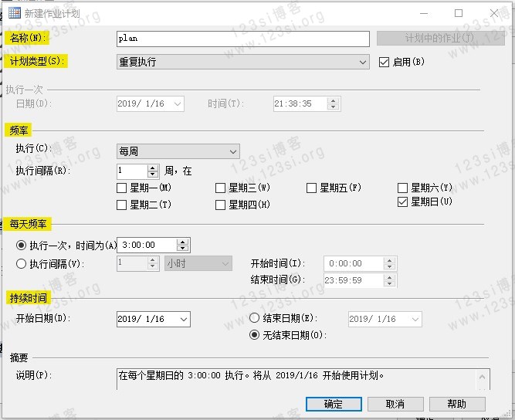Choose 结束日期(E) radio option
This screenshot has height=420, width=515.
(x=254, y=317)
